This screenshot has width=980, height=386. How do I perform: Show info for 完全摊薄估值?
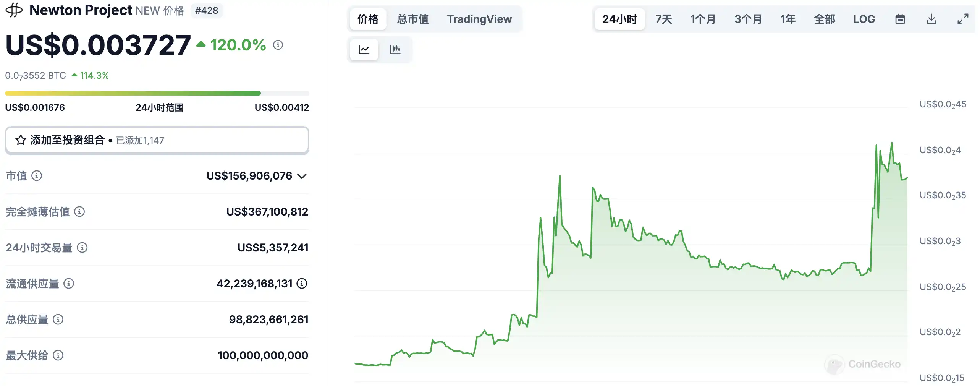coord(79,212)
